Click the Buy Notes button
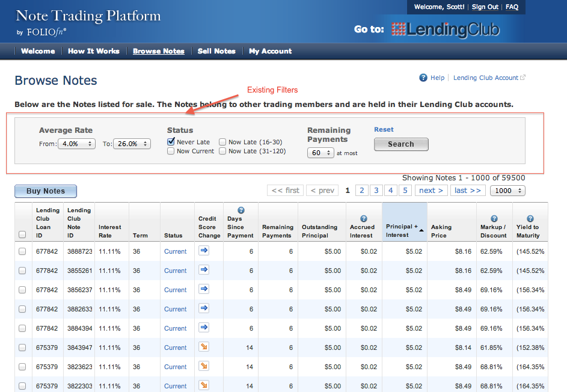The height and width of the screenshot is (392, 567). coord(46,191)
